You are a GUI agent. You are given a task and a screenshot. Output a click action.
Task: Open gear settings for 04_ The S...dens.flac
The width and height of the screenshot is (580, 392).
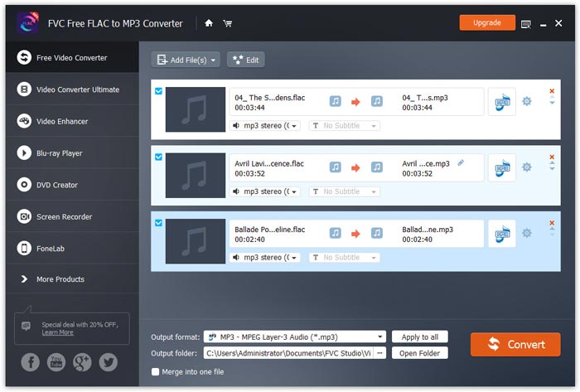(x=526, y=101)
